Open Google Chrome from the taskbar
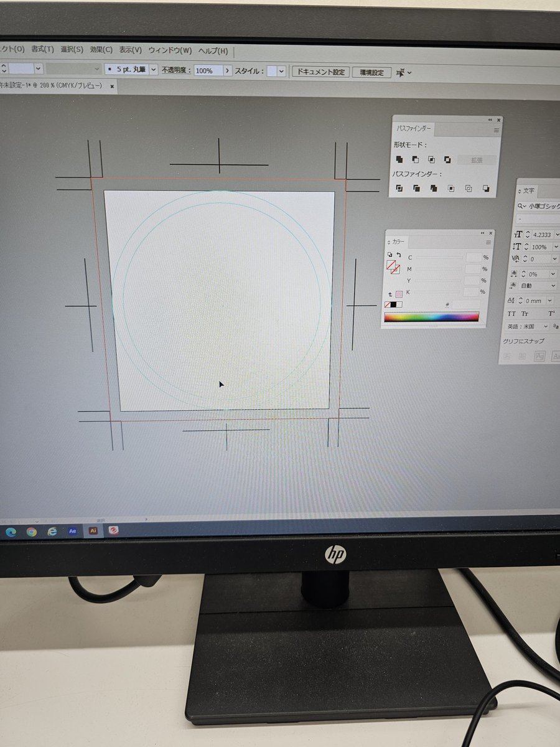The height and width of the screenshot is (747, 560). coord(31,531)
